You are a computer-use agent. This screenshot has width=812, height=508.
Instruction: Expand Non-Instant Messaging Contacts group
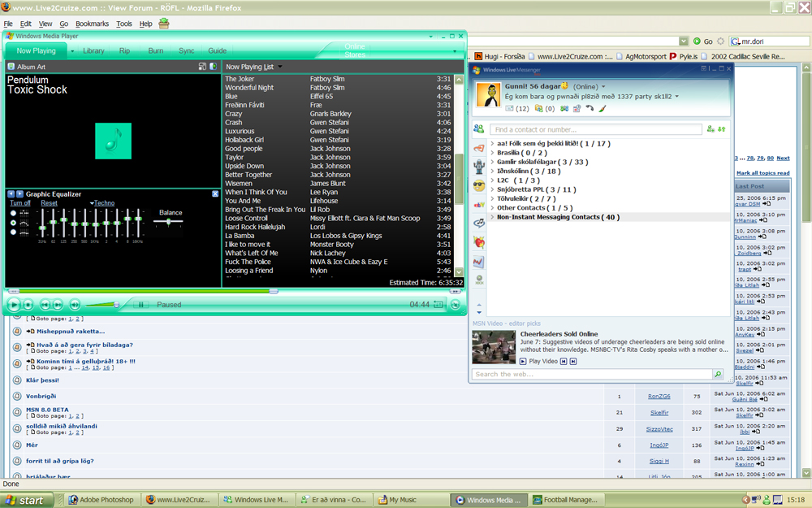(x=493, y=217)
